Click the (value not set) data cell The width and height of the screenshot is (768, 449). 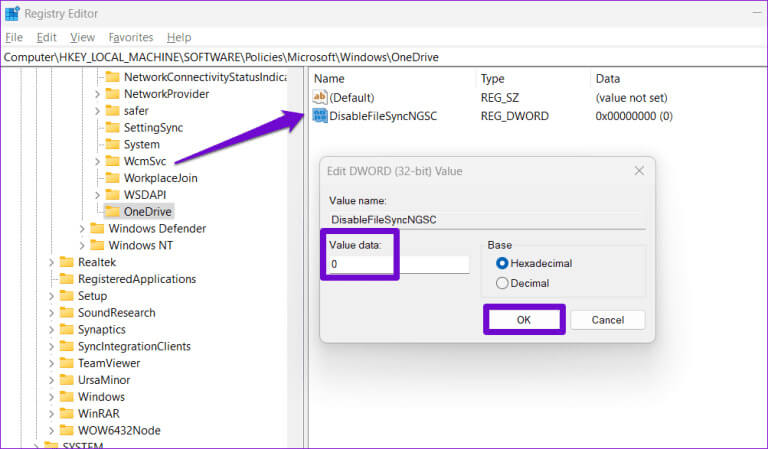[x=631, y=97]
